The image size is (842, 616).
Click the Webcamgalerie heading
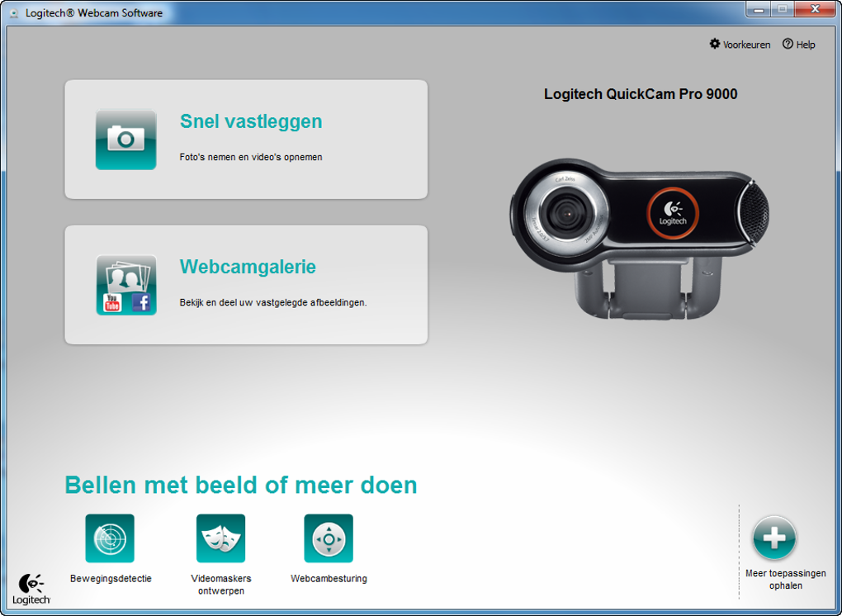[x=248, y=267]
